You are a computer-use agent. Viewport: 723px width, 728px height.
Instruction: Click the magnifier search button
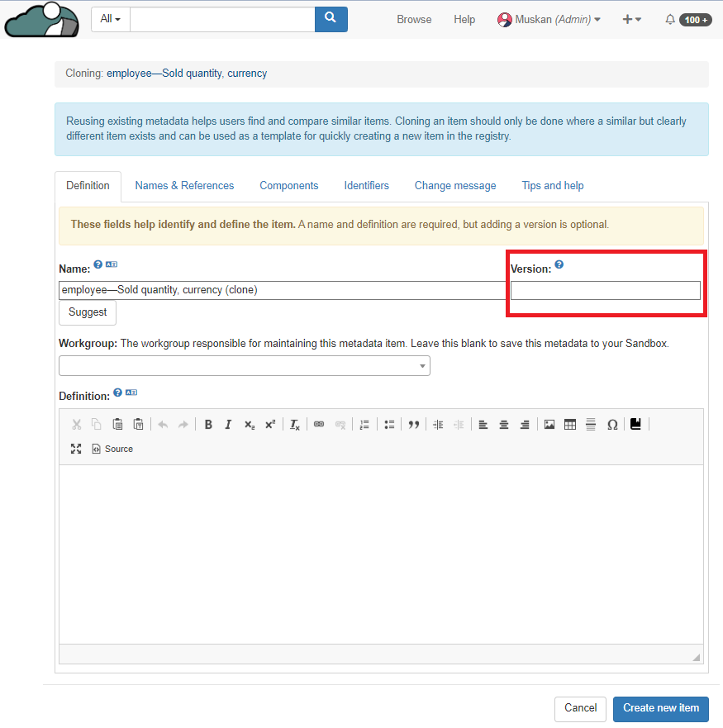(x=331, y=19)
